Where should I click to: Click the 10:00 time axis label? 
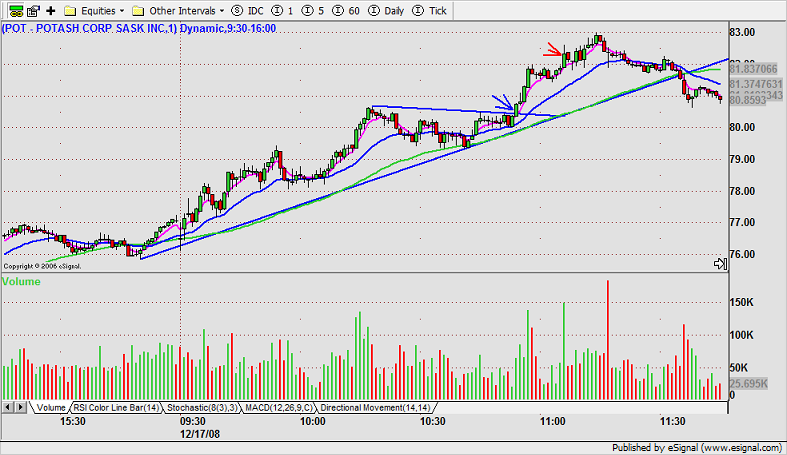(x=312, y=421)
